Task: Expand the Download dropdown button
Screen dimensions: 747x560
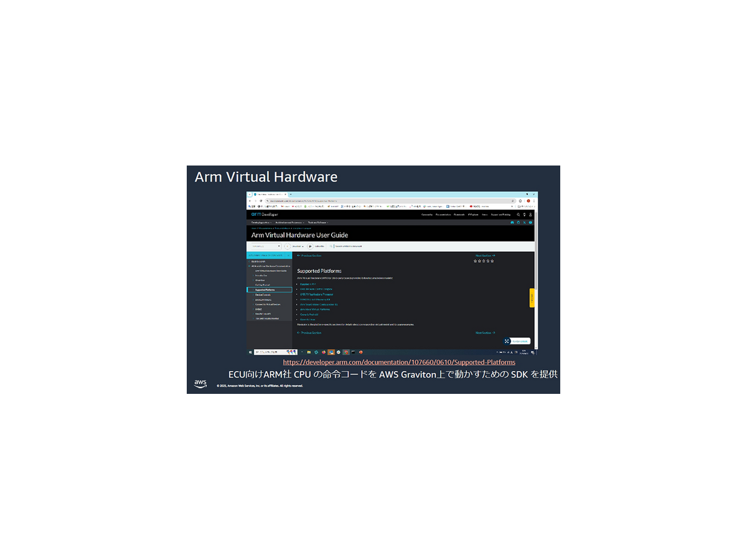Action: coord(298,246)
